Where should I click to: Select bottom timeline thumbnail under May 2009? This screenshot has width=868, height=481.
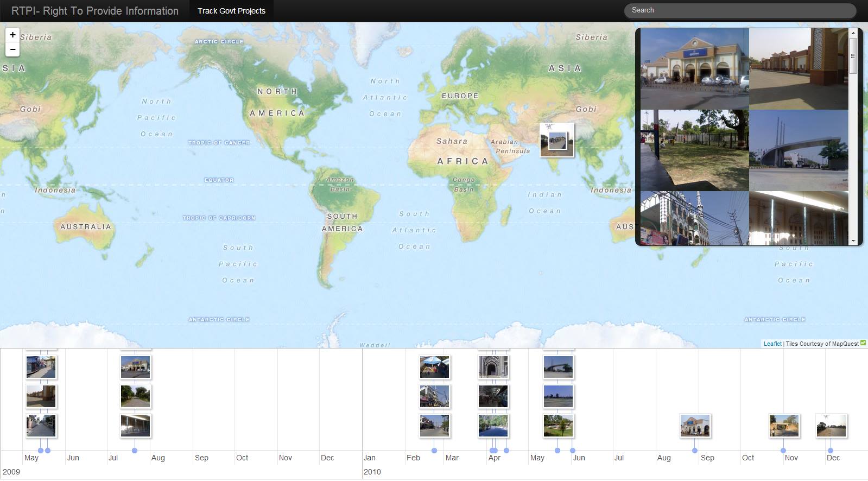[x=41, y=426]
